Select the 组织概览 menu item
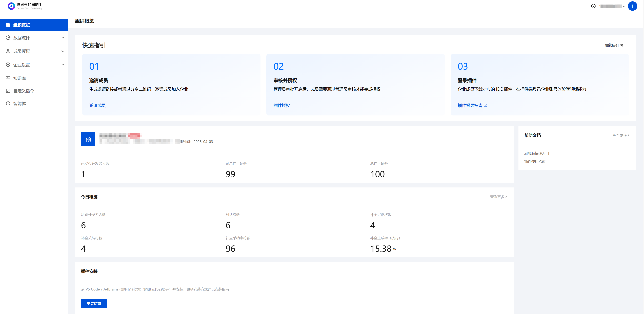 pos(34,25)
